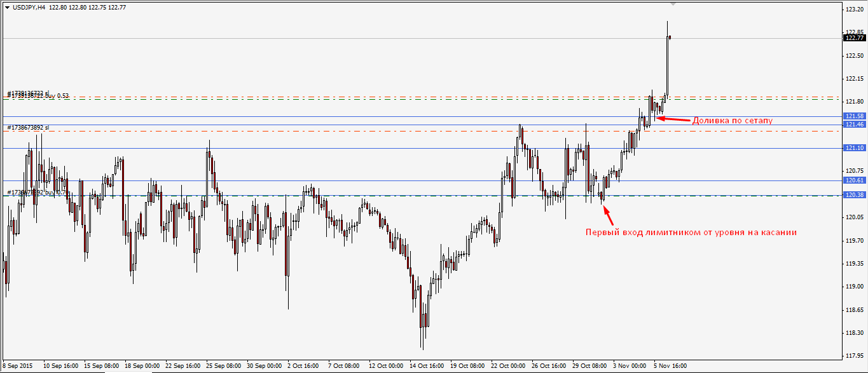Image resolution: width=868 pixels, height=373 pixels.
Task: Click the 7 Oct 08:00 time label
Action: [x=344, y=366]
